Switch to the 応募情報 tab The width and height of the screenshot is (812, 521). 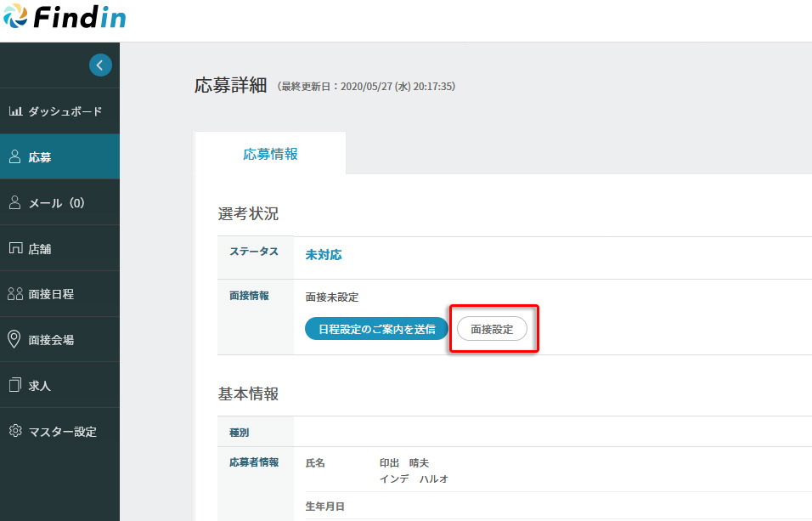270,154
